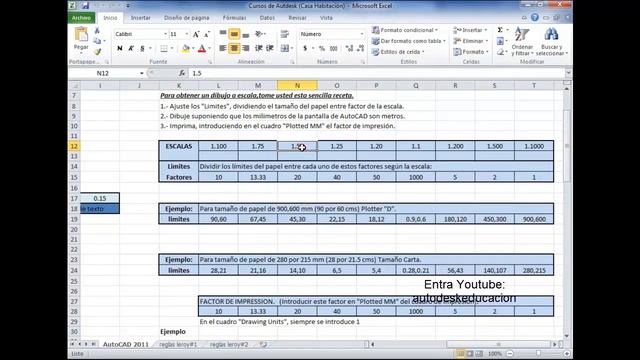Toggle italic with the K button
640x360 pixels.
tap(131, 48)
